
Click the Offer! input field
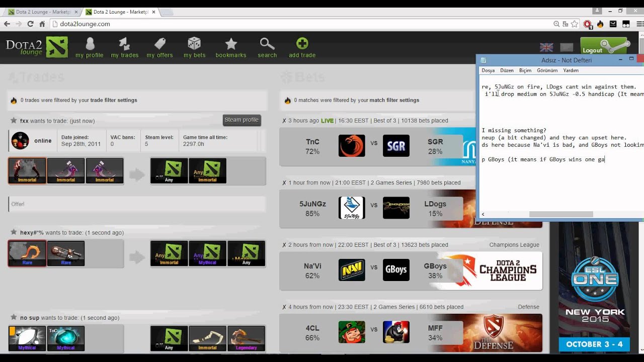coord(137,204)
